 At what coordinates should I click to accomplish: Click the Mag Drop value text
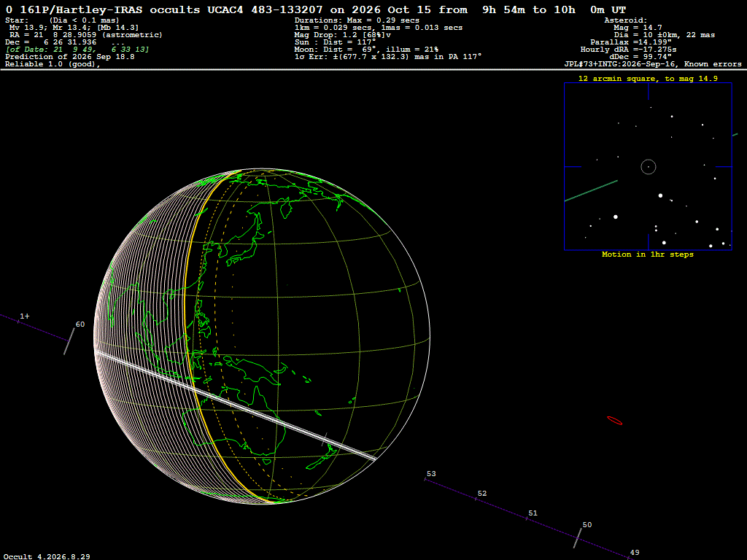click(343, 35)
